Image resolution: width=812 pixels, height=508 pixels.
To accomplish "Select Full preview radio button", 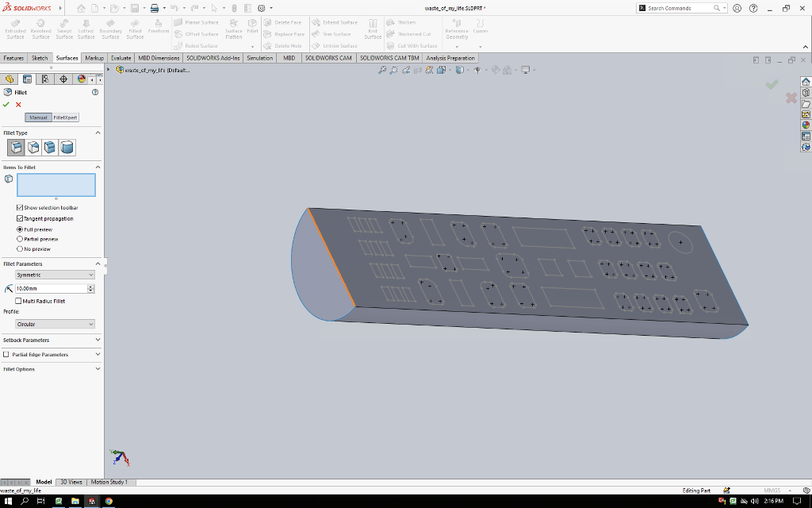I will point(20,229).
